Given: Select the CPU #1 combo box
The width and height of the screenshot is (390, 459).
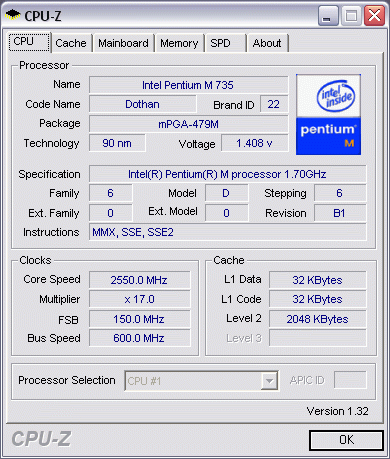Looking at the screenshot, I should [201, 380].
